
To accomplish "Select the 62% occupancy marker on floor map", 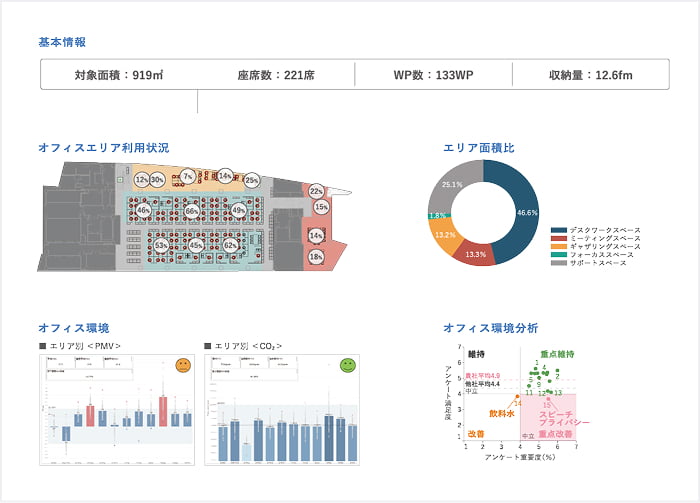I will (230, 245).
